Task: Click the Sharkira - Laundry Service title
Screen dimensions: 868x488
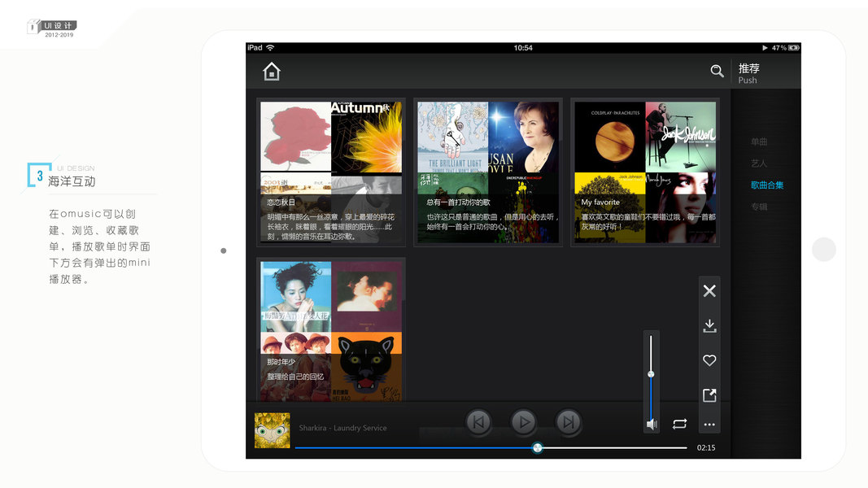Action: point(342,428)
